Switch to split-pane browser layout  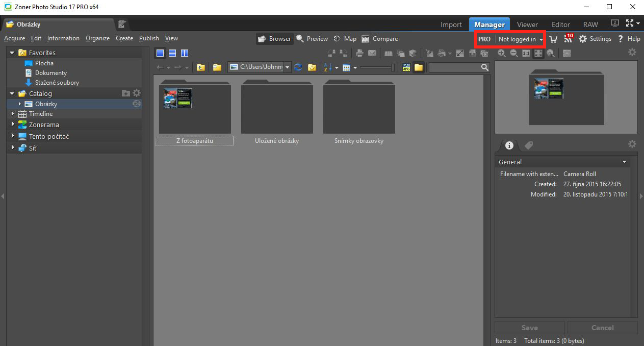coord(184,53)
